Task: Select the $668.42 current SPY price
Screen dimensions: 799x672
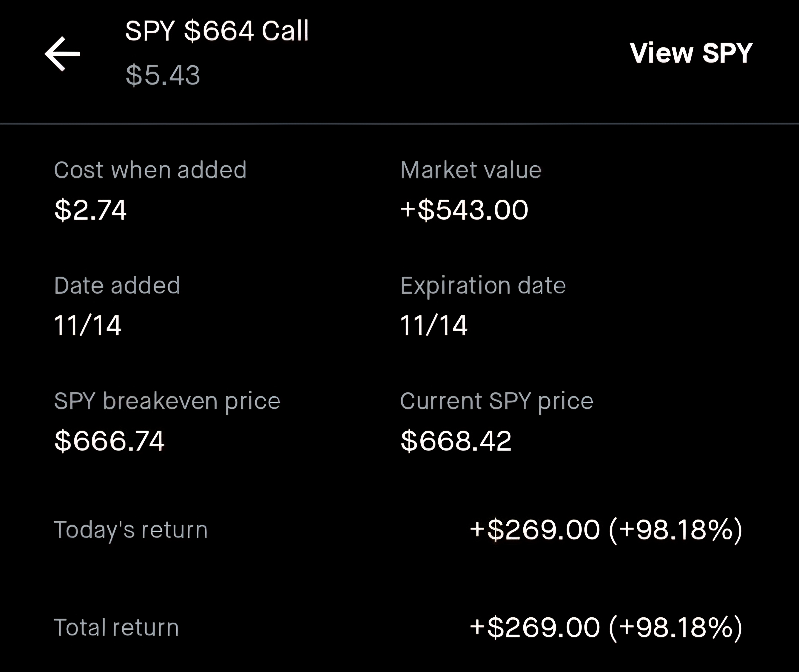Action: 456,441
